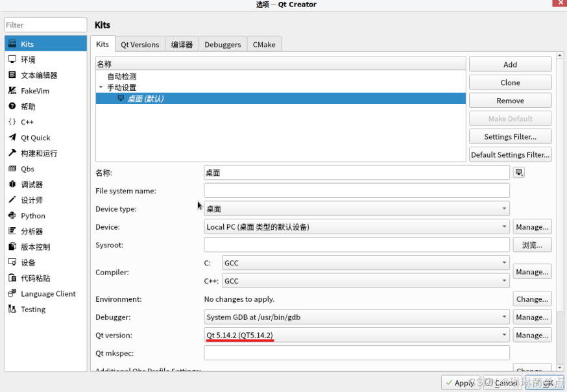Switch to the Qt Versions tab

(139, 44)
